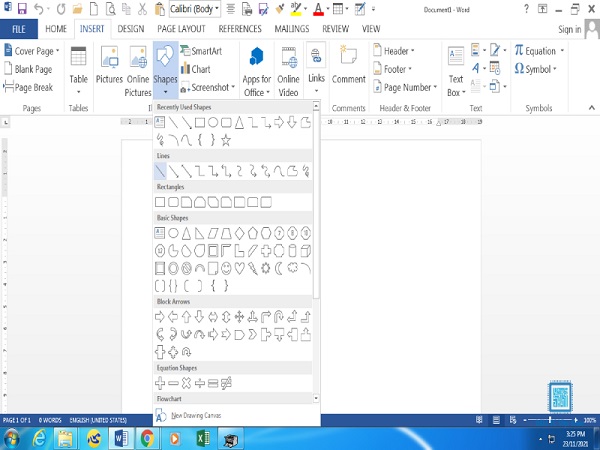Choose the smiley face basic shape

point(227,268)
